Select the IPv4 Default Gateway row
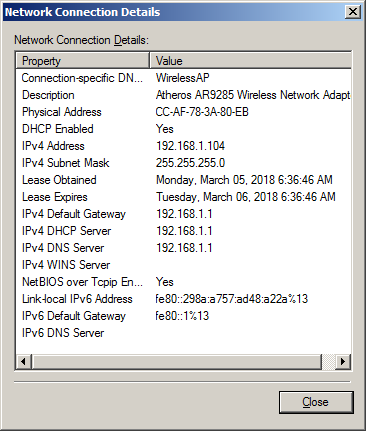366x431 pixels. [183, 214]
